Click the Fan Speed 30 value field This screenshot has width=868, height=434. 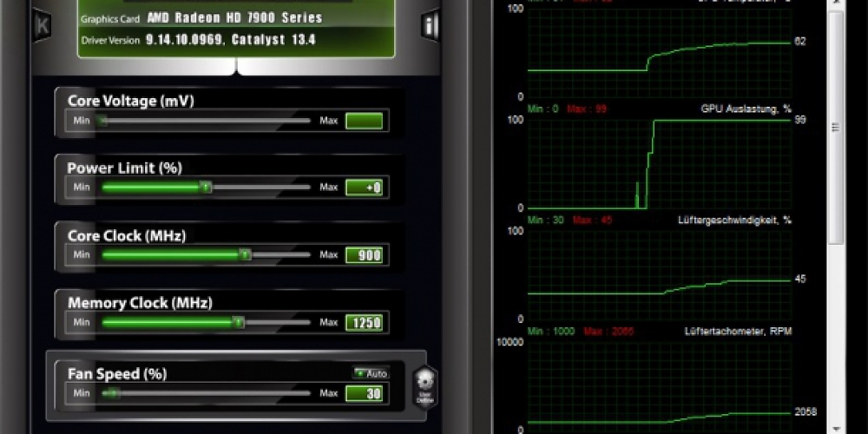coord(365,393)
